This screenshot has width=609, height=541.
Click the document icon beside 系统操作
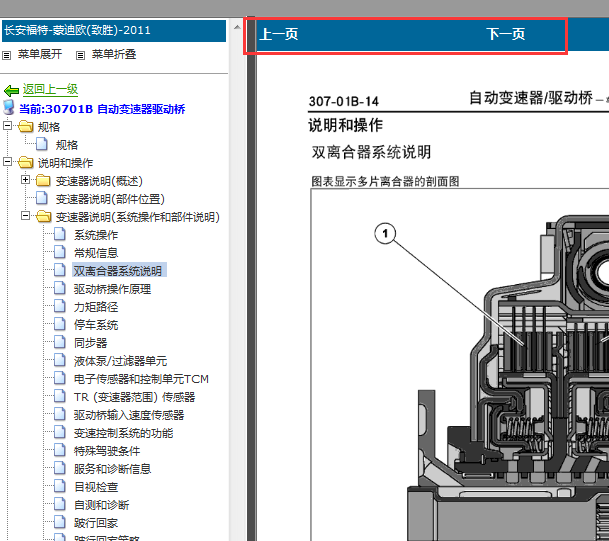(x=59, y=234)
